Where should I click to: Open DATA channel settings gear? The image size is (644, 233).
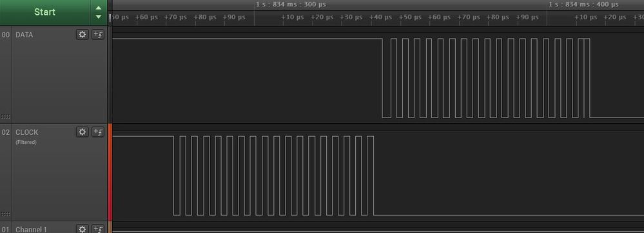[x=82, y=34]
